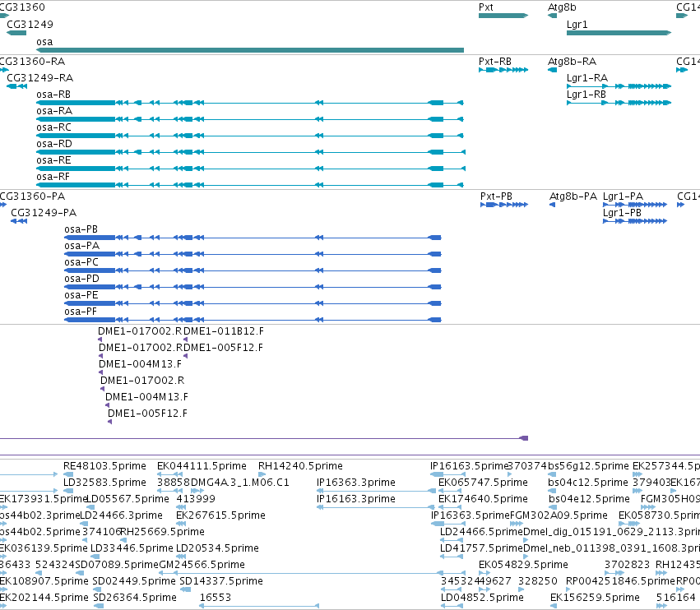This screenshot has height=610, width=700.
Task: Select the EK267615.5prime EST label
Action: click(x=220, y=515)
